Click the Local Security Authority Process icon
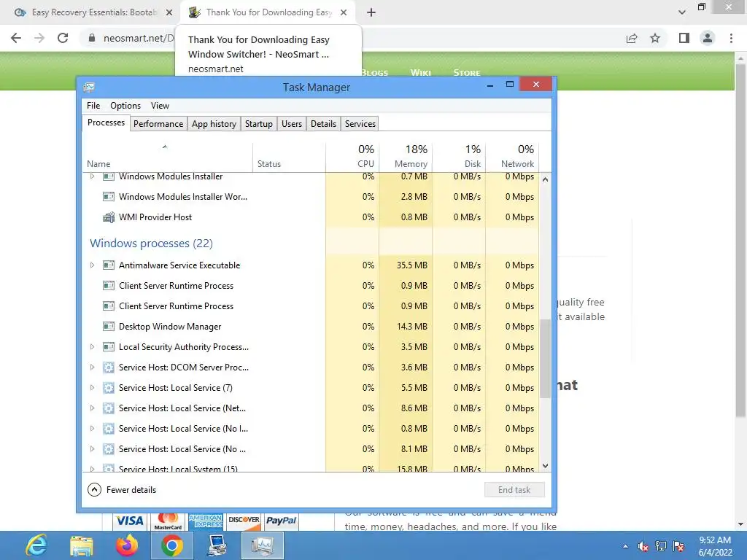Viewport: 747px width, 560px height. click(109, 347)
